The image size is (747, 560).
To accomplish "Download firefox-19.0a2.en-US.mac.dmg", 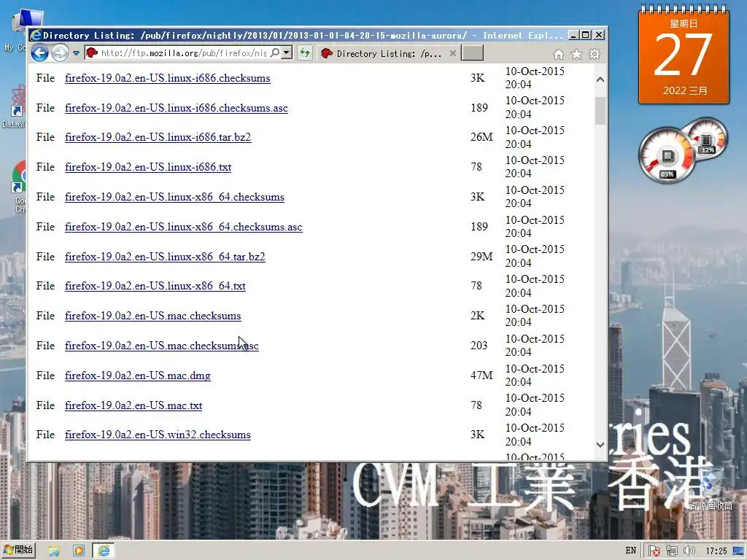I will (x=138, y=376).
